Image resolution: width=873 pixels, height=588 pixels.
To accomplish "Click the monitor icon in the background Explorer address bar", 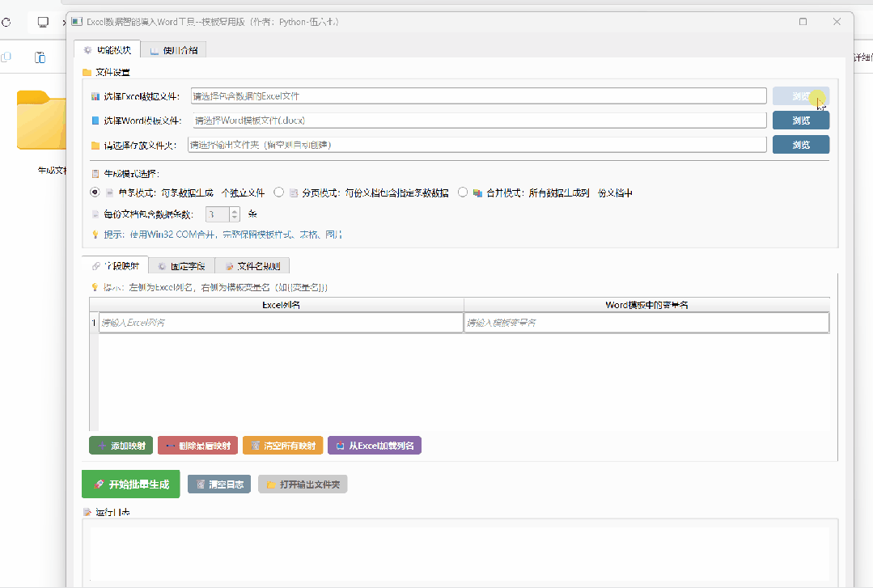I will (x=43, y=23).
